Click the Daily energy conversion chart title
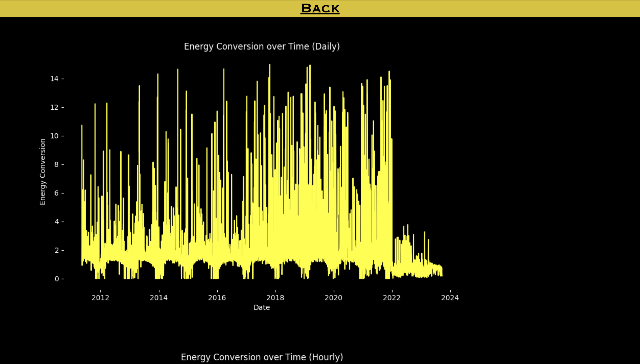Screen dimensions: 640x364 point(262,47)
